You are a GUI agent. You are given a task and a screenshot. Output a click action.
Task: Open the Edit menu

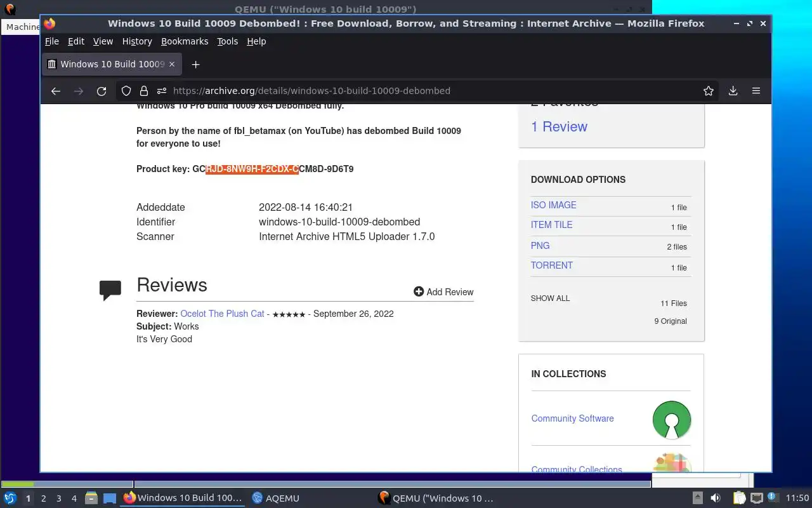coord(76,41)
